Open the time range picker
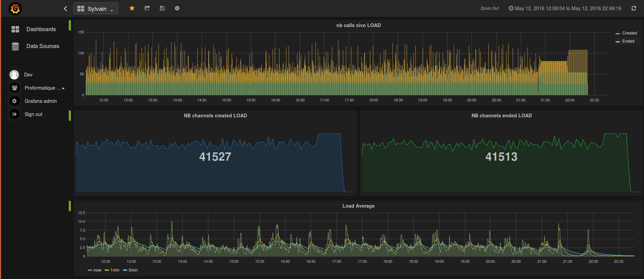 [565, 8]
